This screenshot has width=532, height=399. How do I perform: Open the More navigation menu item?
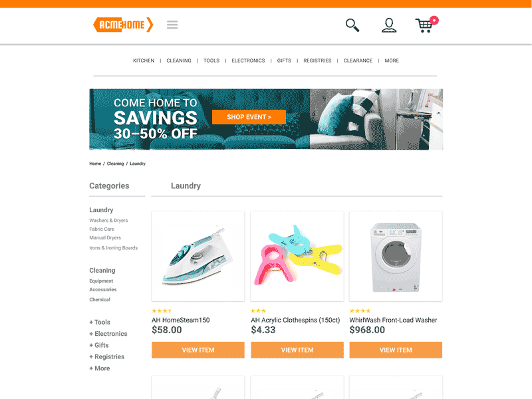click(392, 61)
